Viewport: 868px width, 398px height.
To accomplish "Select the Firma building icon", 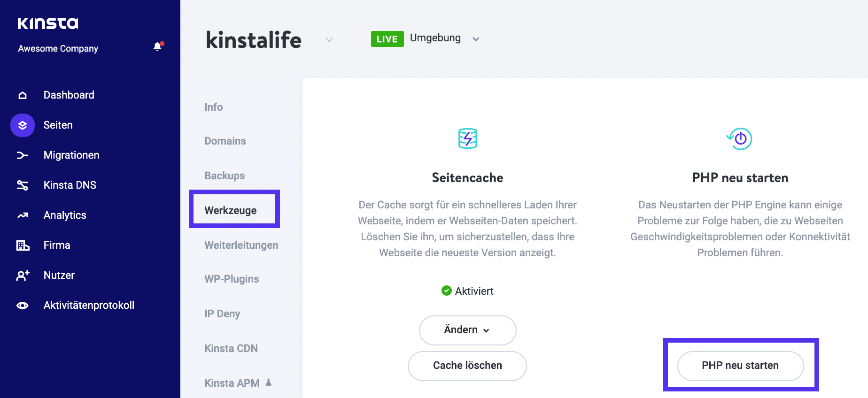I will (22, 245).
